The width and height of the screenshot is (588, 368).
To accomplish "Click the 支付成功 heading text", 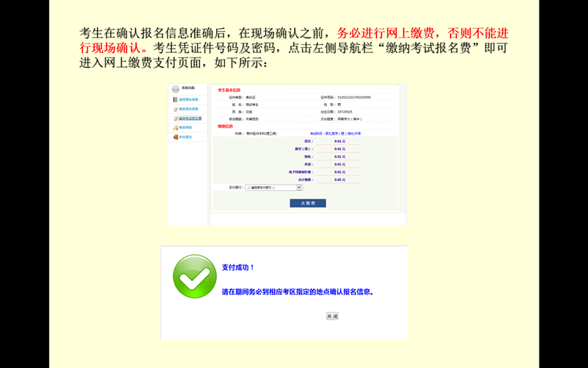I will pos(238,267).
